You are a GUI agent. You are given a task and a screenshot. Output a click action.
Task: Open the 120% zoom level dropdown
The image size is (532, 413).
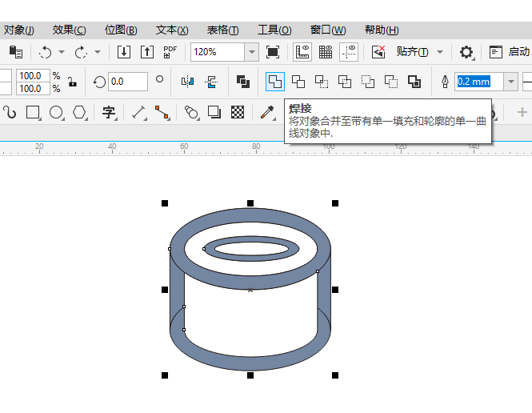[x=252, y=52]
